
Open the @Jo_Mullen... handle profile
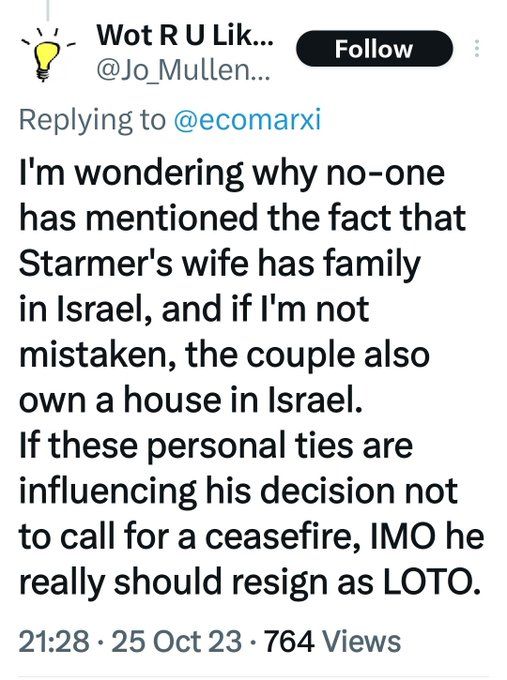click(x=183, y=71)
